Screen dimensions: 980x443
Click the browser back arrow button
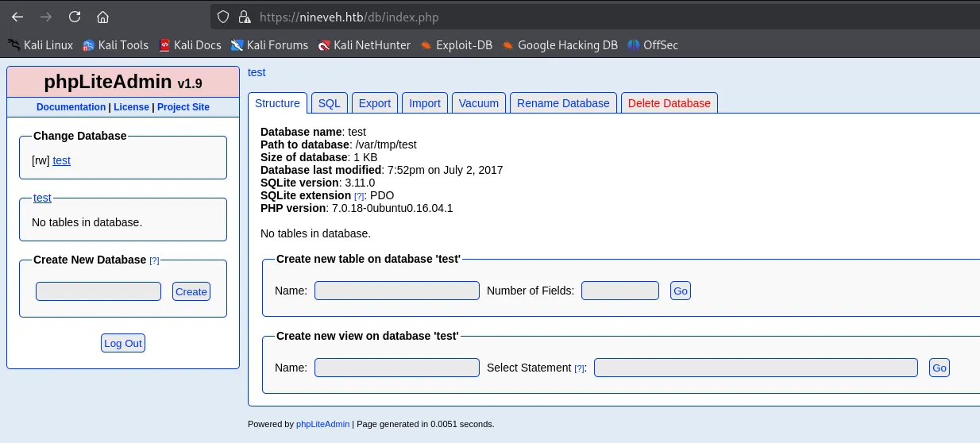[x=17, y=17]
